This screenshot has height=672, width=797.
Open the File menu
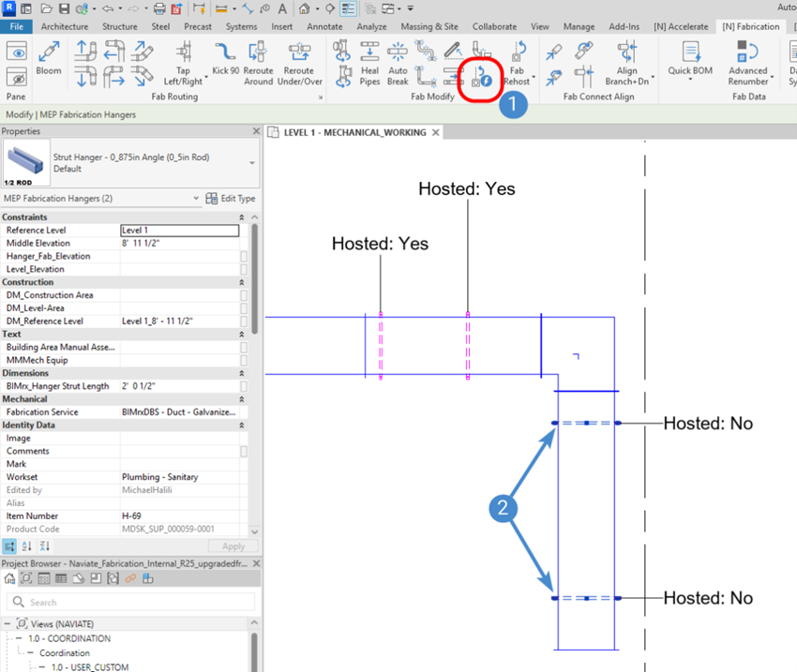click(16, 26)
